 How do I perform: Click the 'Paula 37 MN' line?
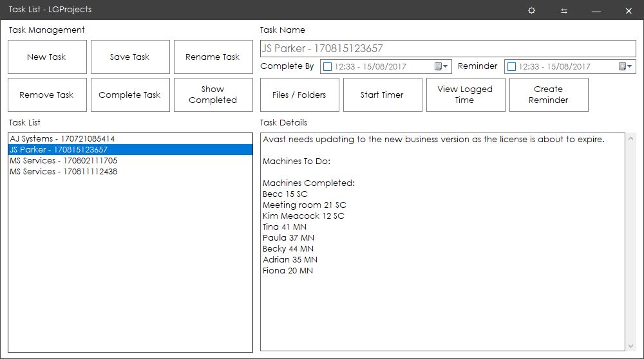[x=289, y=237]
